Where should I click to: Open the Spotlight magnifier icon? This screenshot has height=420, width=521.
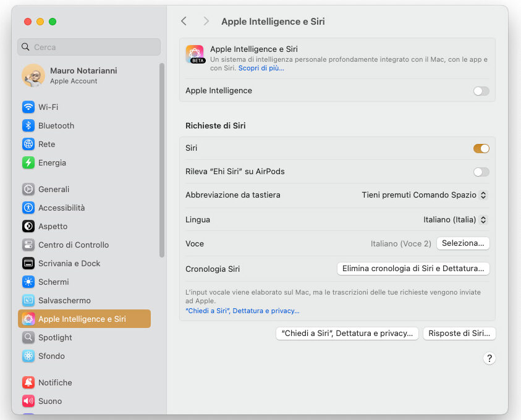[28, 337]
